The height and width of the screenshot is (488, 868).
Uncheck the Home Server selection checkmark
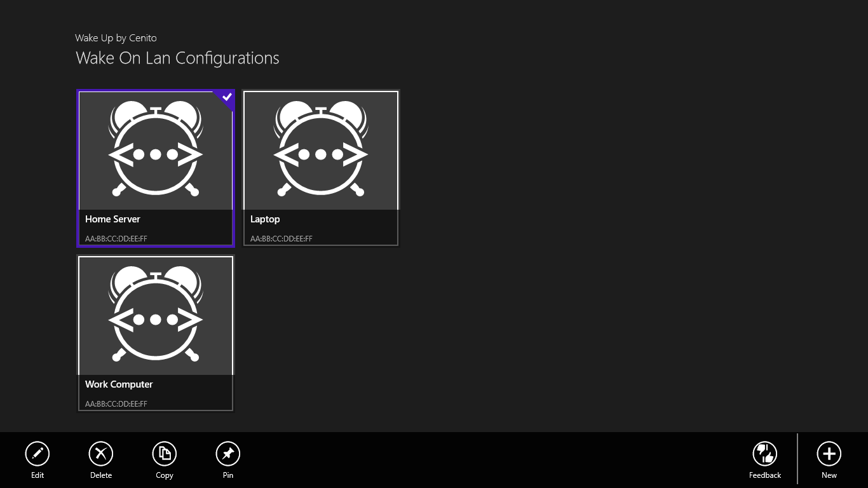(226, 98)
